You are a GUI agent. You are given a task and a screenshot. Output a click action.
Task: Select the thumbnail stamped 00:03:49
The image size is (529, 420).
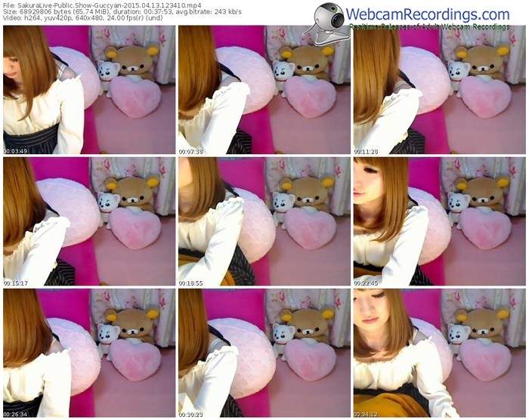(x=88, y=90)
